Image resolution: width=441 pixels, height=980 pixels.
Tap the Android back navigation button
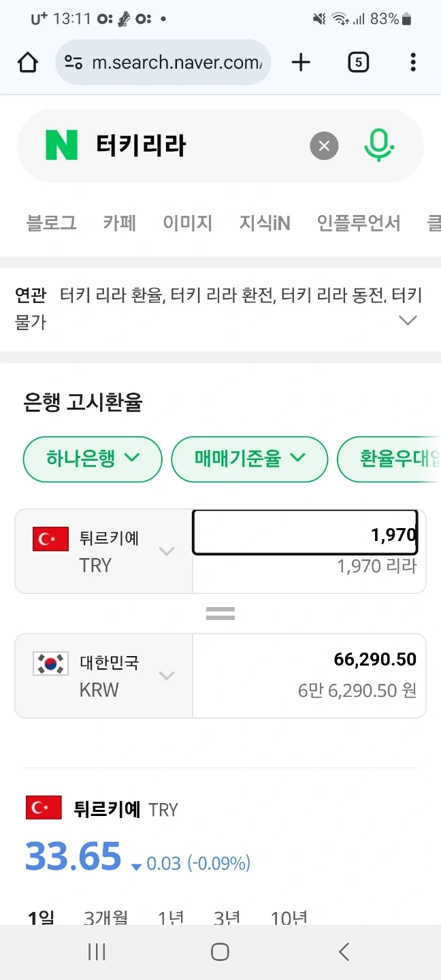coord(344,952)
